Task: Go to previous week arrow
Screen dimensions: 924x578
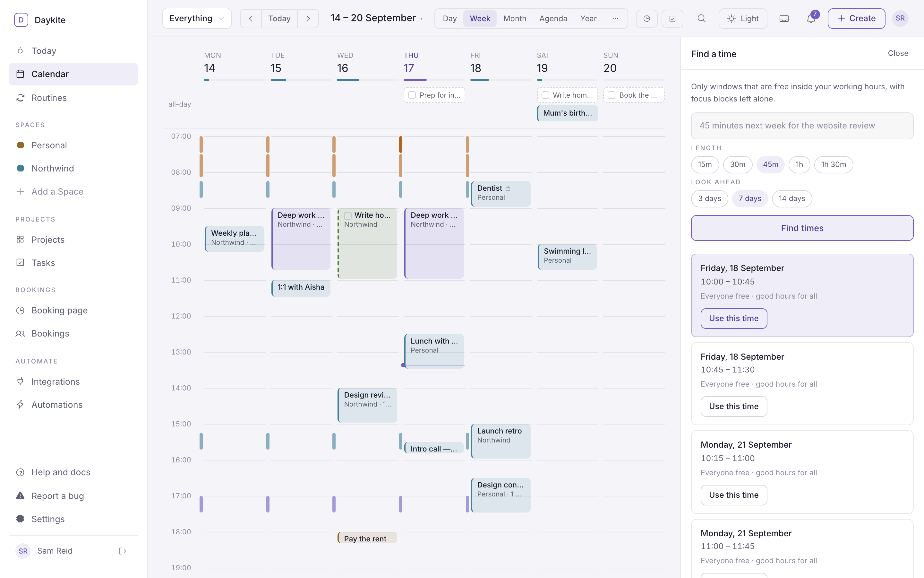Action: point(251,18)
